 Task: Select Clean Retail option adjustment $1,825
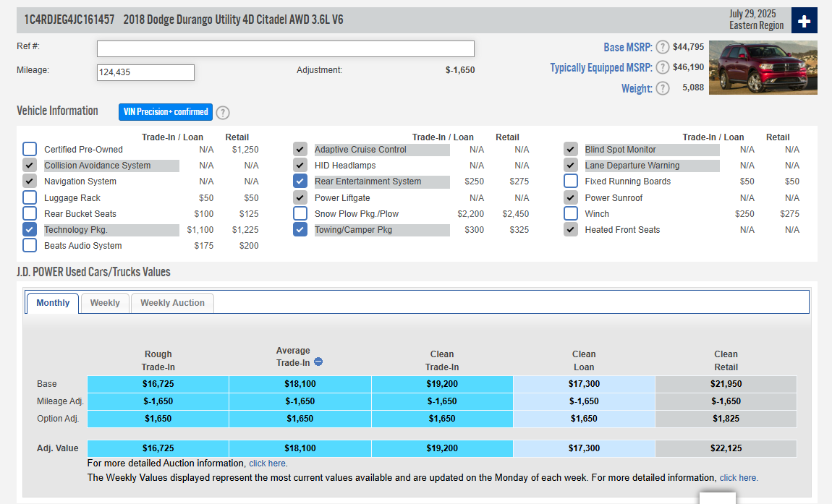coord(726,419)
